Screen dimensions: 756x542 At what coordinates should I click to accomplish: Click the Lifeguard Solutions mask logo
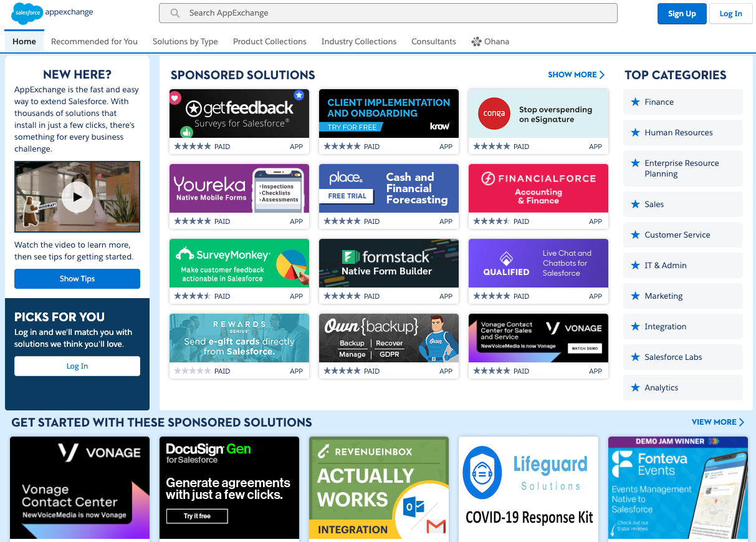tap(482, 472)
